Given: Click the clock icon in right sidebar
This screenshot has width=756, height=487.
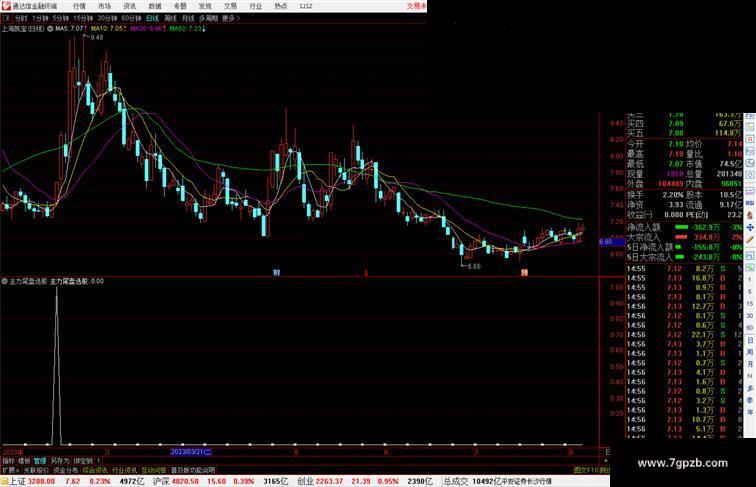Looking at the screenshot, I should [x=750, y=163].
